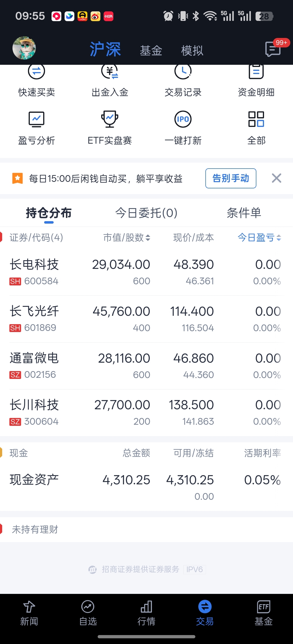This screenshot has width=293, height=644.
Task: Tap the 告别手动 button
Action: [231, 178]
